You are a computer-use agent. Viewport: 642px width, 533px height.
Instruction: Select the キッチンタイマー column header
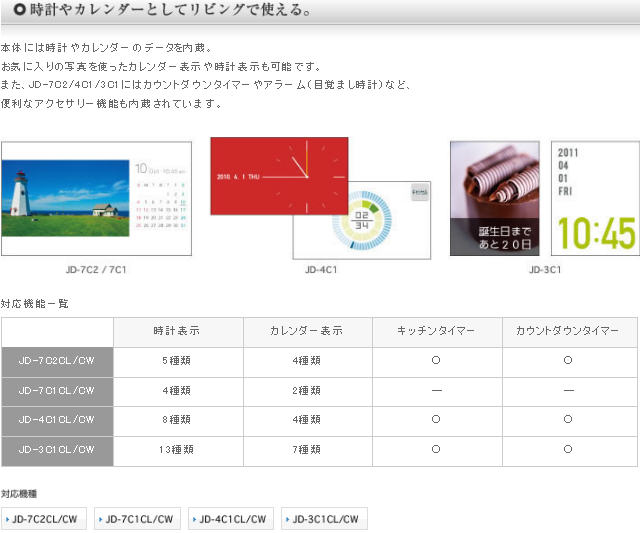(436, 332)
